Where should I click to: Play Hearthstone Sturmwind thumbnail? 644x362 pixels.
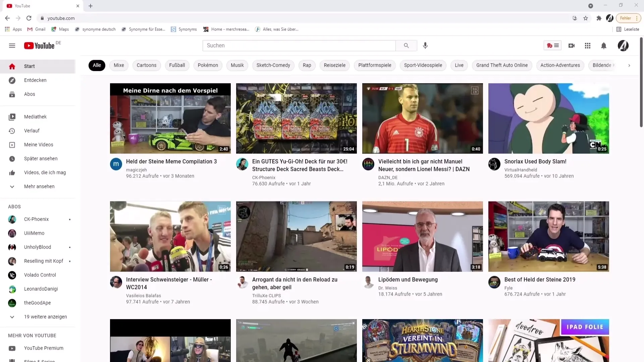[423, 341]
